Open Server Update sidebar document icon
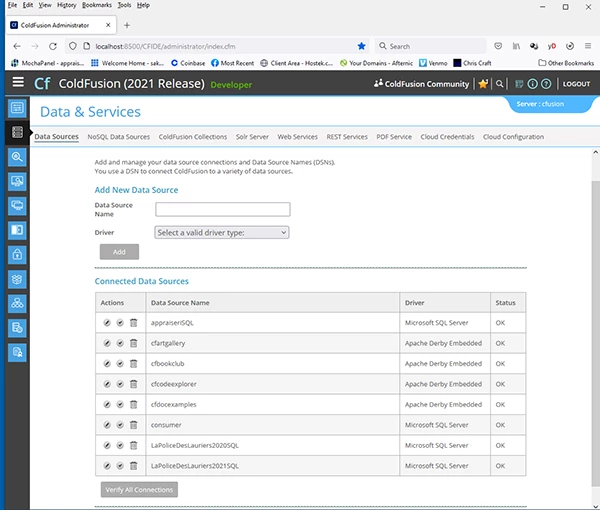 click(x=17, y=328)
